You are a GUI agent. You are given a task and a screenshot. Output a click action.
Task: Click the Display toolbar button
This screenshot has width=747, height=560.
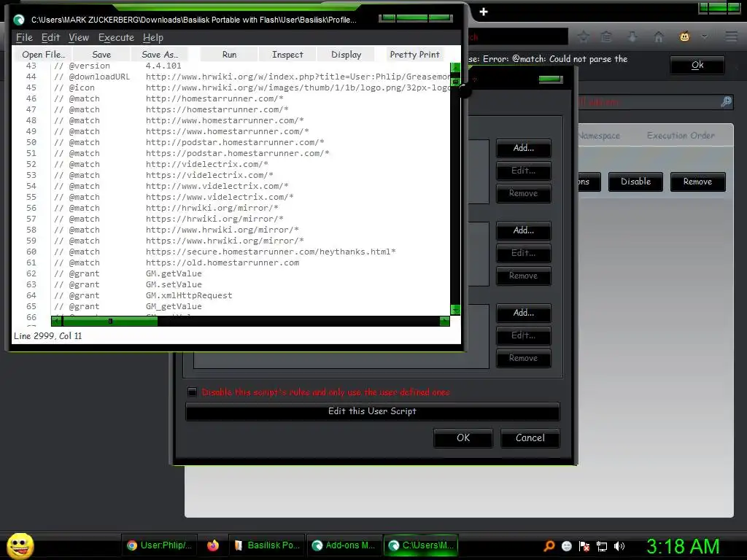tap(346, 54)
